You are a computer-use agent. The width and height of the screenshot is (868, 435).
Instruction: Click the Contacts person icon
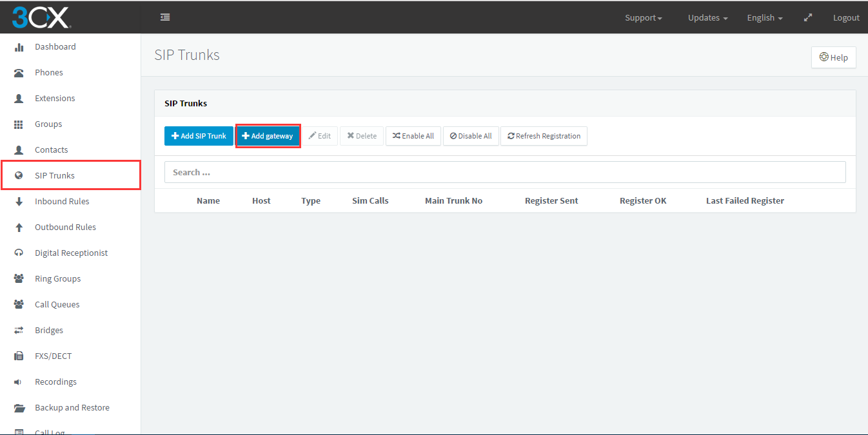(x=19, y=150)
